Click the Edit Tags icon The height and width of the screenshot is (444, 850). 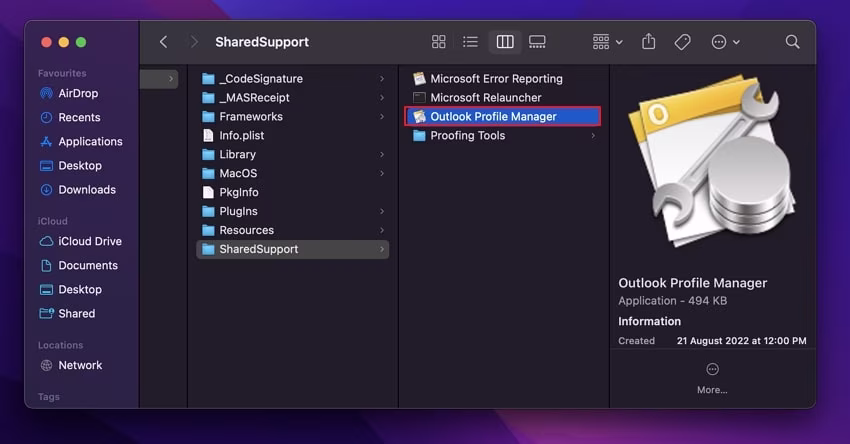[x=682, y=42]
